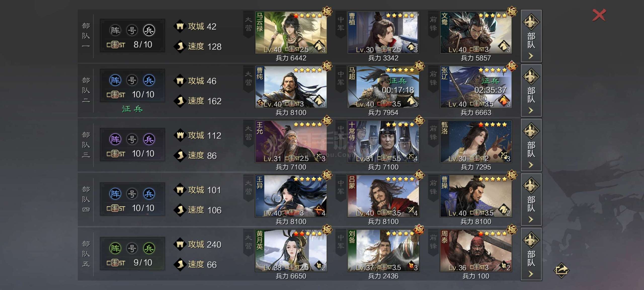Click the speed boot icon showing 162
Image resolution: width=644 pixels, height=290 pixels.
(180, 101)
